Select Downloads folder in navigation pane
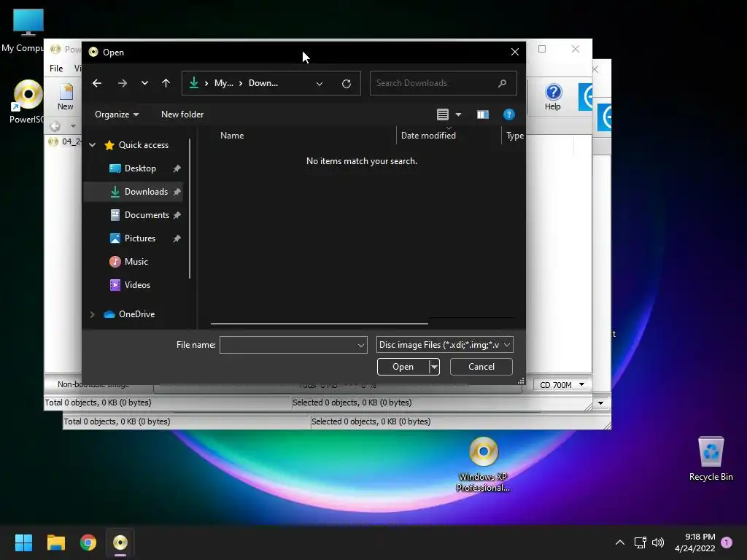Image resolution: width=747 pixels, height=560 pixels. click(146, 192)
